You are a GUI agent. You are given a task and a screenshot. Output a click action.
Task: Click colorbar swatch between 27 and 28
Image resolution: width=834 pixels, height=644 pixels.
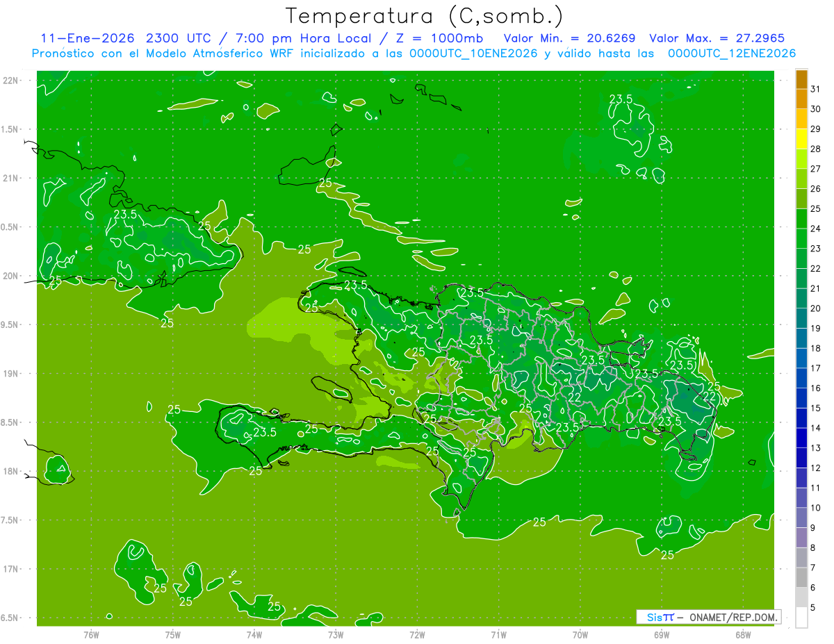(x=801, y=159)
